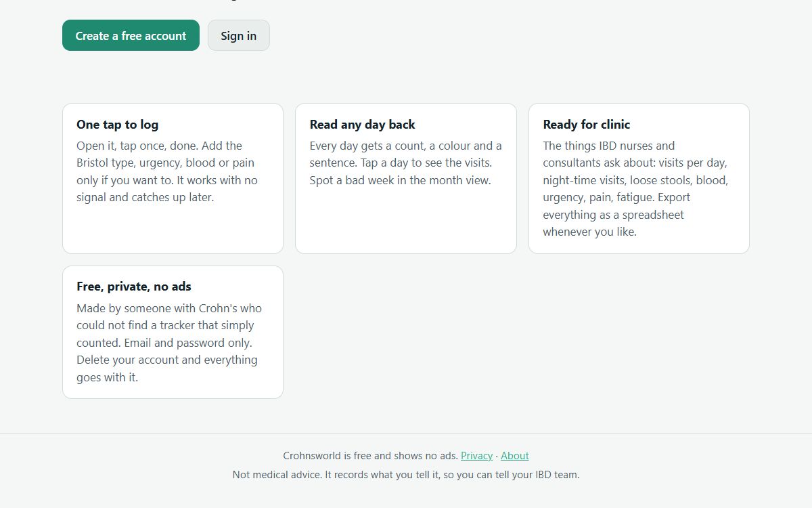Screen dimensions: 812x508
Task: Open the Sign in button
Action: pos(238,35)
